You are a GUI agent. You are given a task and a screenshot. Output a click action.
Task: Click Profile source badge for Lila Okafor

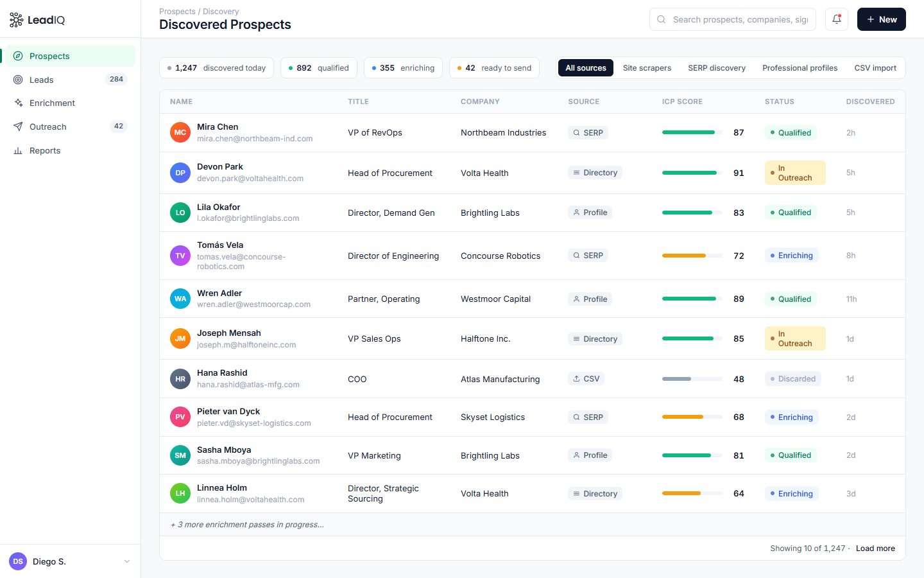[x=590, y=213]
